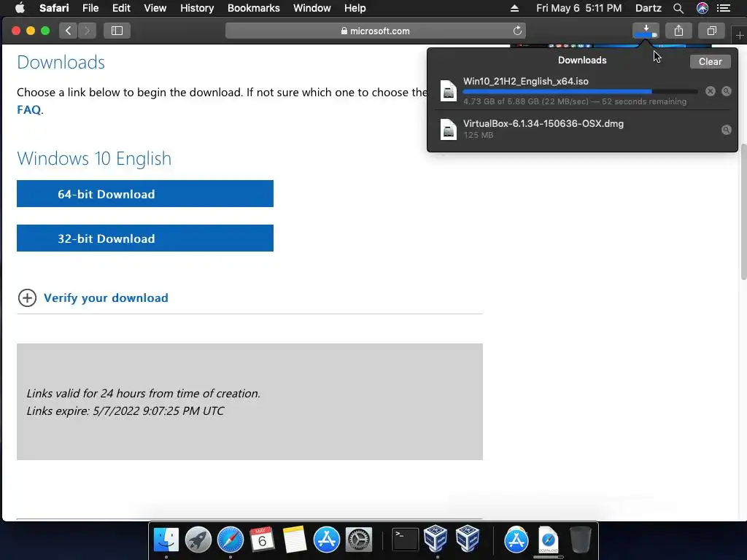747x560 pixels.
Task: Open the Apple menu
Action: point(20,8)
